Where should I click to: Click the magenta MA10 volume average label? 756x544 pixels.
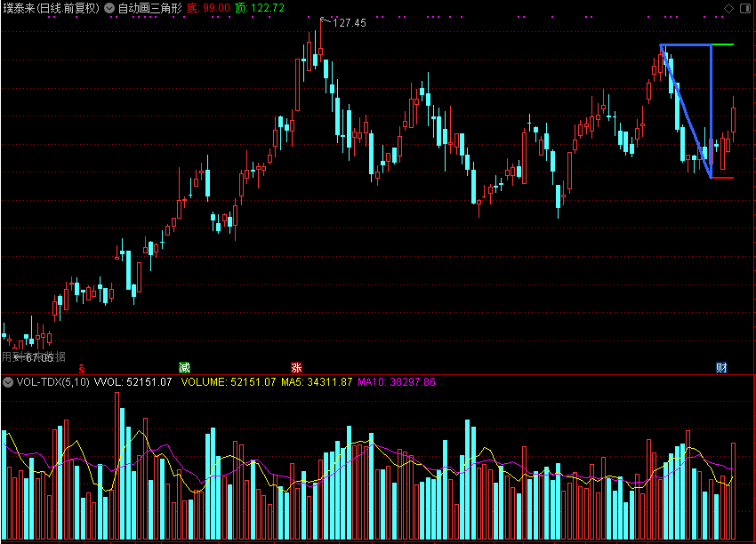click(x=397, y=382)
